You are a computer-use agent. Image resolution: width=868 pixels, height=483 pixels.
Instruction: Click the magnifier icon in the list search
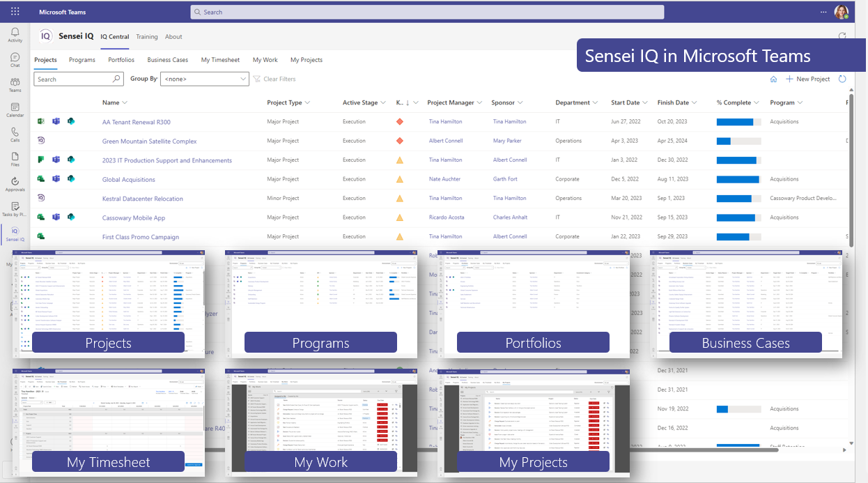[x=117, y=79]
